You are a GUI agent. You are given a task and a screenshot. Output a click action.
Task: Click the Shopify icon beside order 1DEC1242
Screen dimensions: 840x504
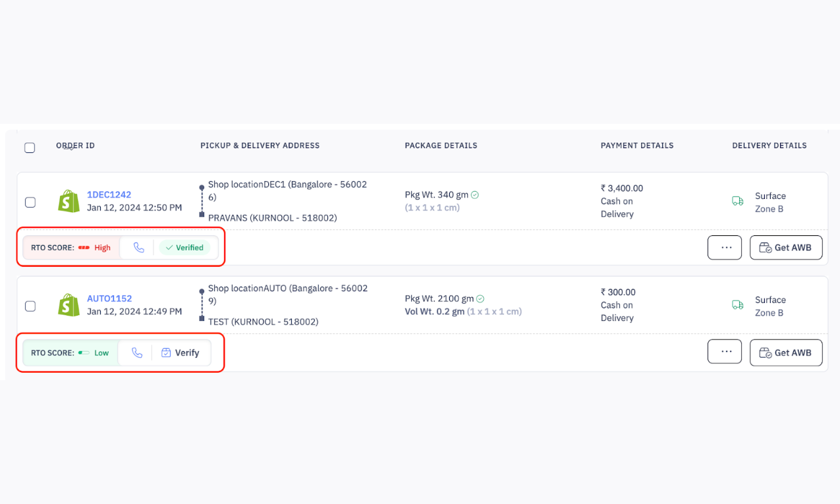tap(69, 202)
